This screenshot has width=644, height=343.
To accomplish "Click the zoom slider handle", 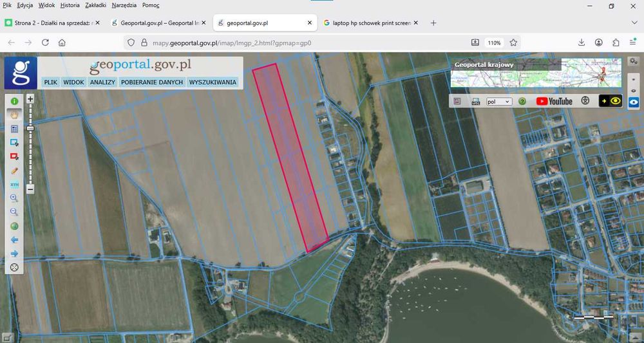I will pos(30,129).
